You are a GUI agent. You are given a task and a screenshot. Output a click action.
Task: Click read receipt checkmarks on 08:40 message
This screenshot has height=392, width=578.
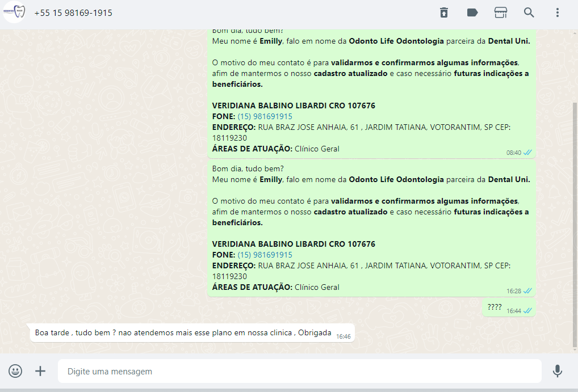coord(527,152)
